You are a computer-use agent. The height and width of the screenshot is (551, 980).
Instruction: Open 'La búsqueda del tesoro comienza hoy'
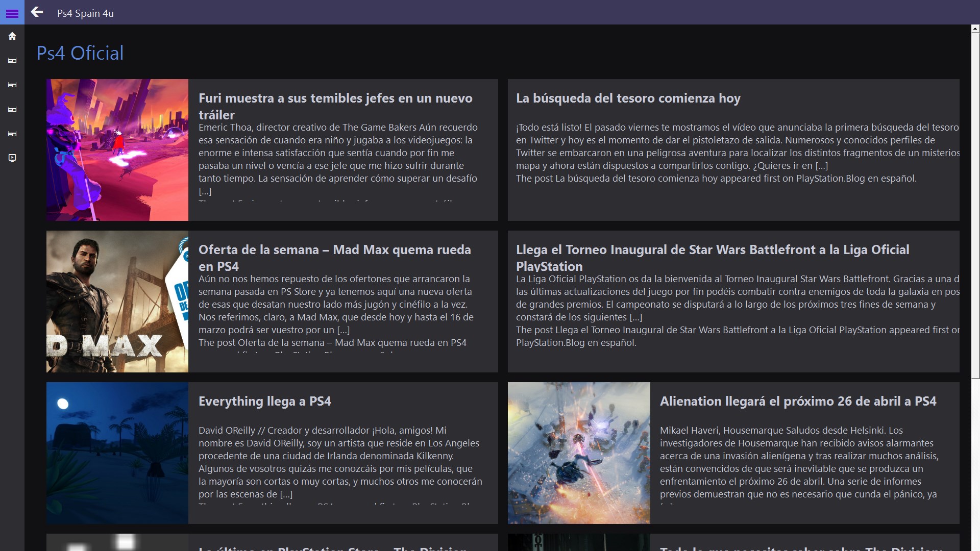tap(628, 98)
